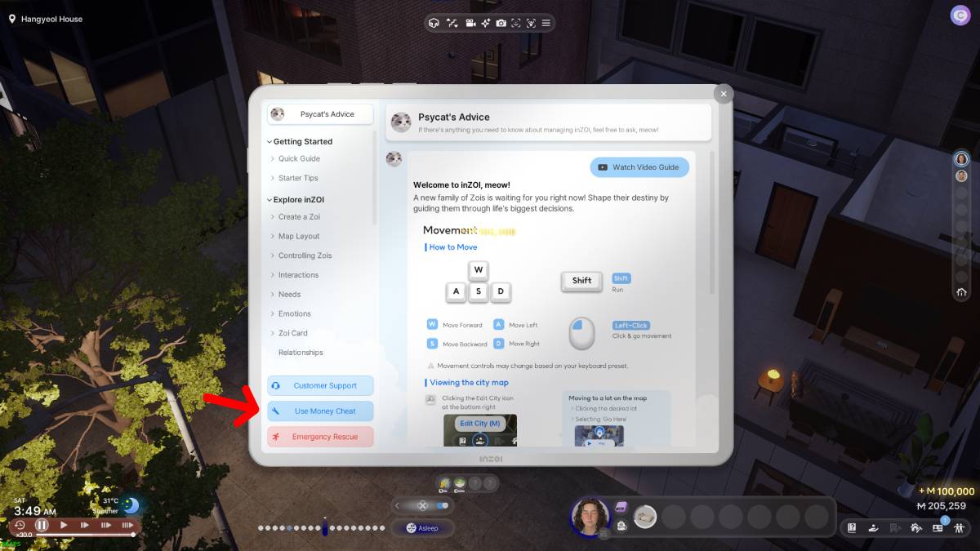Open the Map Layout topic
Image resolution: width=980 pixels, height=551 pixels.
click(299, 237)
